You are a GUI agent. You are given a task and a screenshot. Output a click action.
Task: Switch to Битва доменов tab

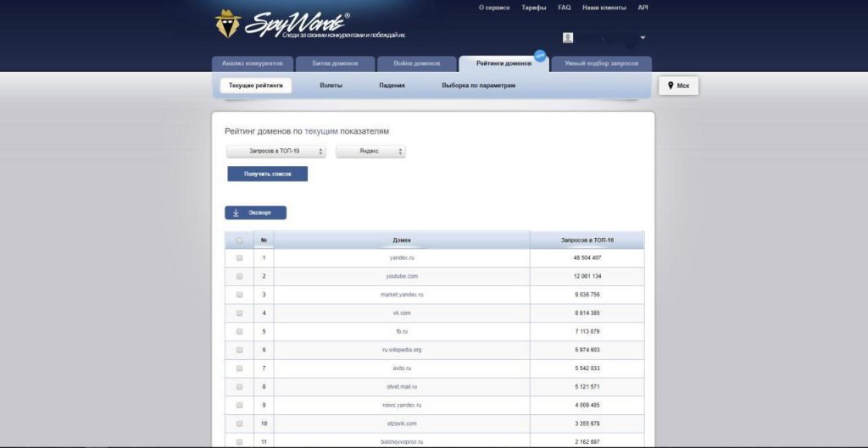pyautogui.click(x=335, y=64)
